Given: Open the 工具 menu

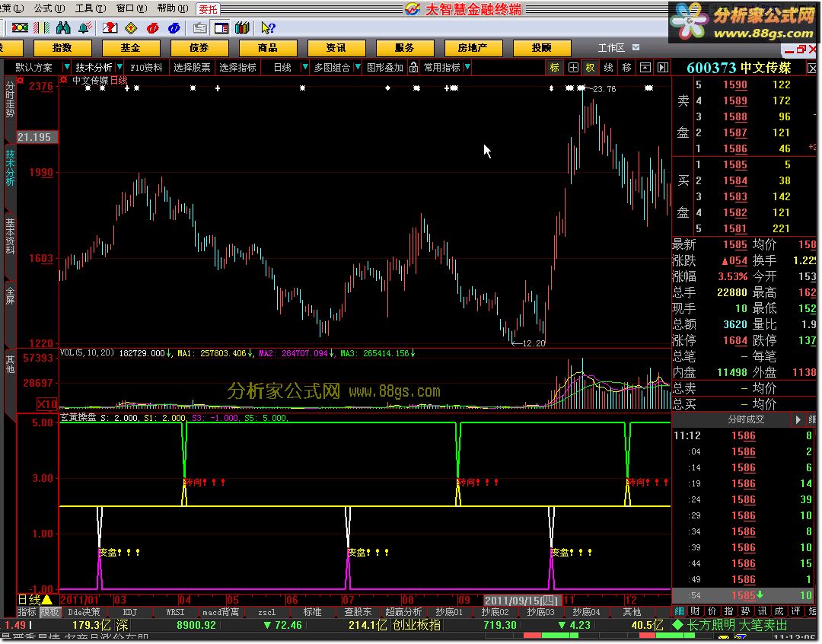Looking at the screenshot, I should (x=90, y=8).
